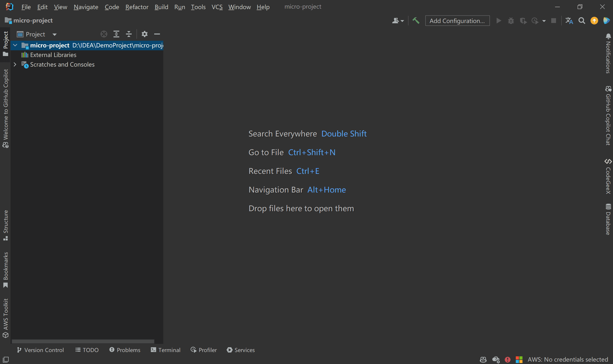Click the colorful plugin icon at top right
This screenshot has width=613, height=364.
[607, 21]
